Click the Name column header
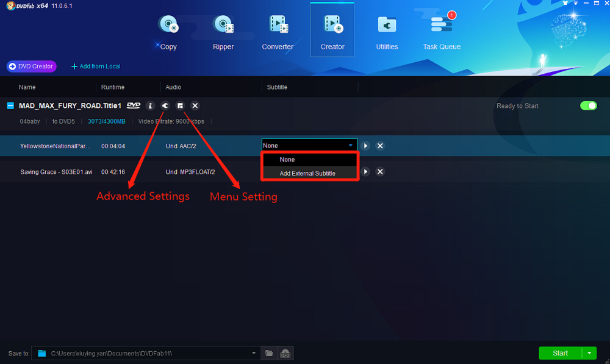 [x=27, y=87]
